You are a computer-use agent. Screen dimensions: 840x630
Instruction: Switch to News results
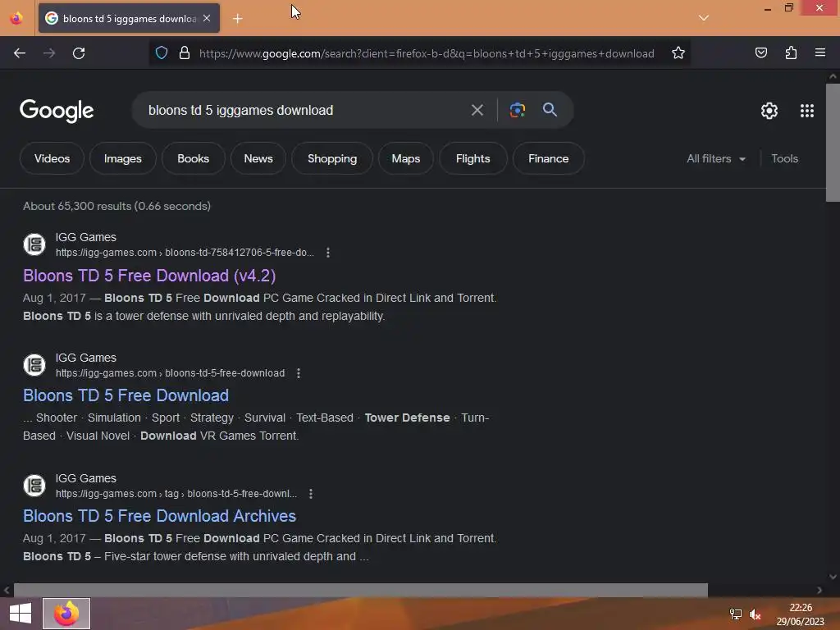pos(258,158)
